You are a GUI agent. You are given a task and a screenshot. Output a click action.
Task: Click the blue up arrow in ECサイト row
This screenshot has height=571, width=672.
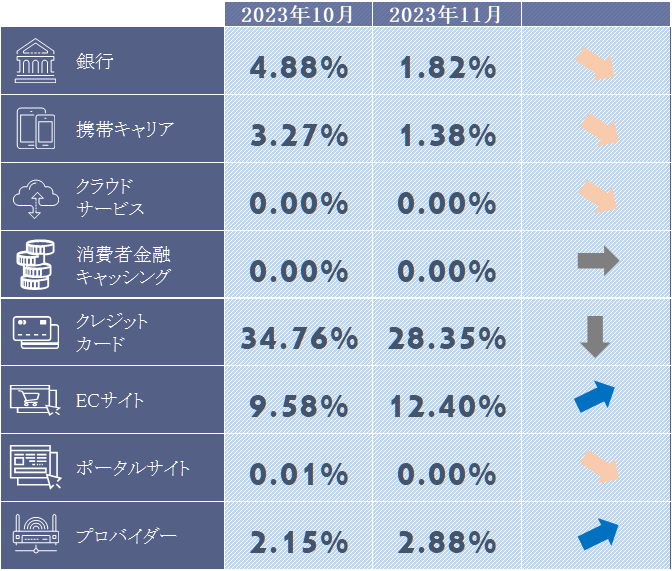click(x=597, y=397)
